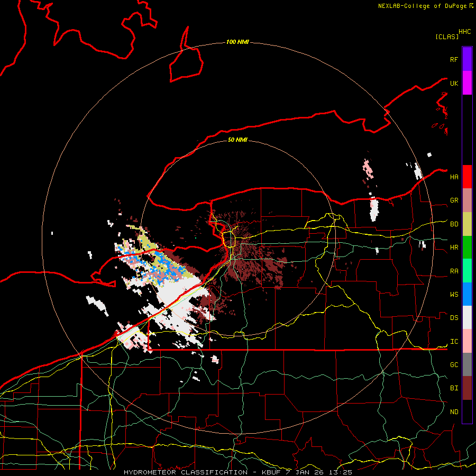
Task: Select the BD yellow-olive legend block
Action: coord(467,224)
